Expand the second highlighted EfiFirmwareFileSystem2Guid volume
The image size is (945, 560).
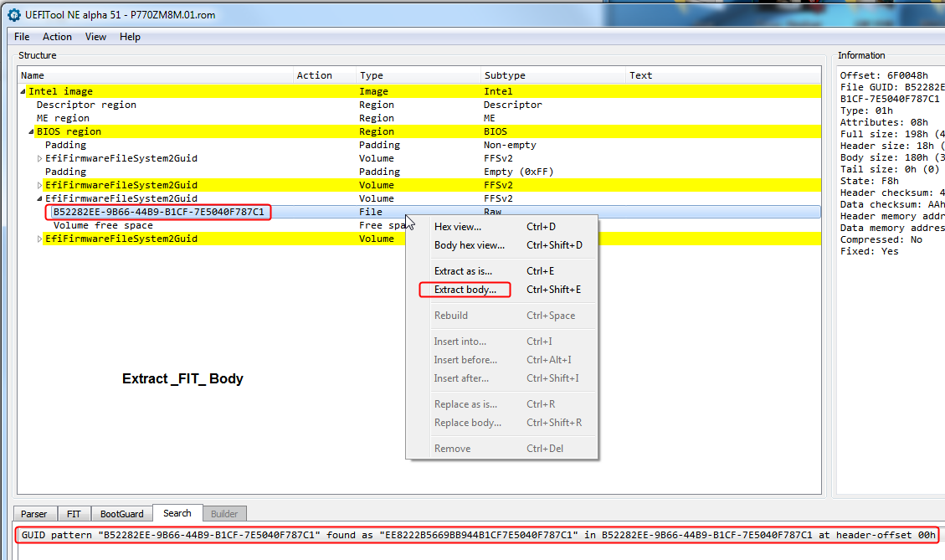tap(40, 185)
